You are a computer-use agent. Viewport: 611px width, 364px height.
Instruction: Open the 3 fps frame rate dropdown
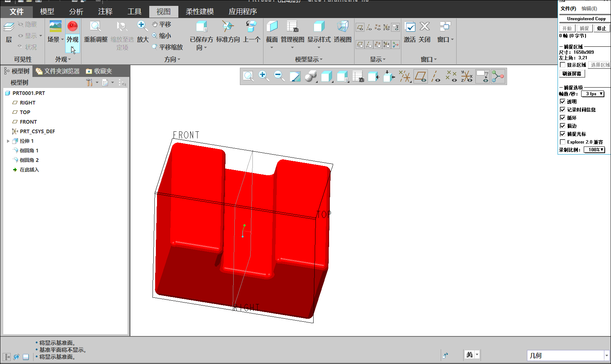click(x=593, y=94)
